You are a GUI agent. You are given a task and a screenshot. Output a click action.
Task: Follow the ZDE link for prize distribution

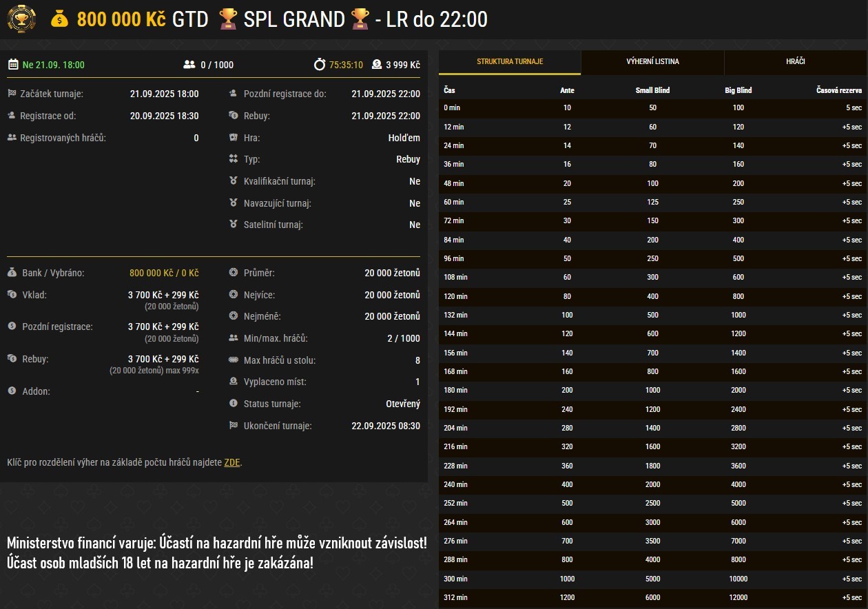coord(232,462)
